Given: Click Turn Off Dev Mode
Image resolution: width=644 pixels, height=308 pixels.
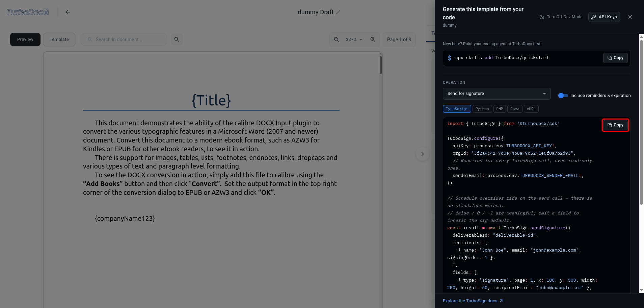Looking at the screenshot, I should pyautogui.click(x=561, y=17).
